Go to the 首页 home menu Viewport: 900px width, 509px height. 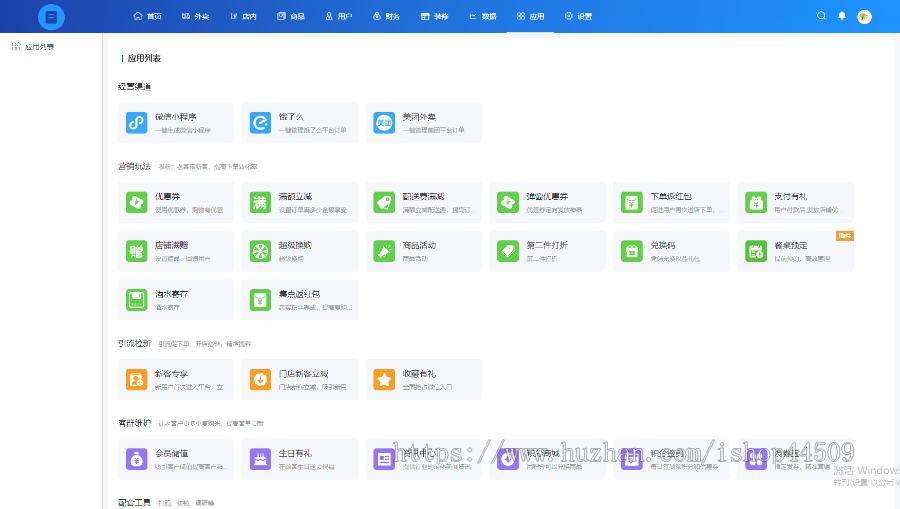click(x=148, y=17)
